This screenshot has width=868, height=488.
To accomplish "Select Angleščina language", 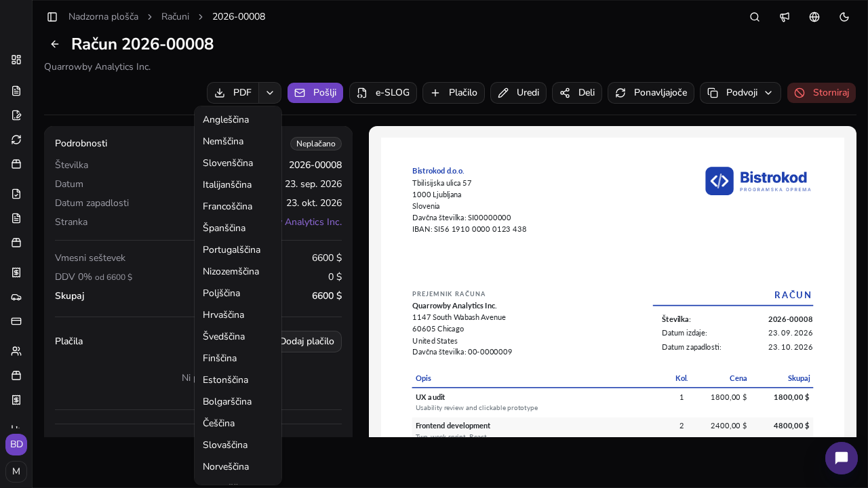I will click(238, 120).
